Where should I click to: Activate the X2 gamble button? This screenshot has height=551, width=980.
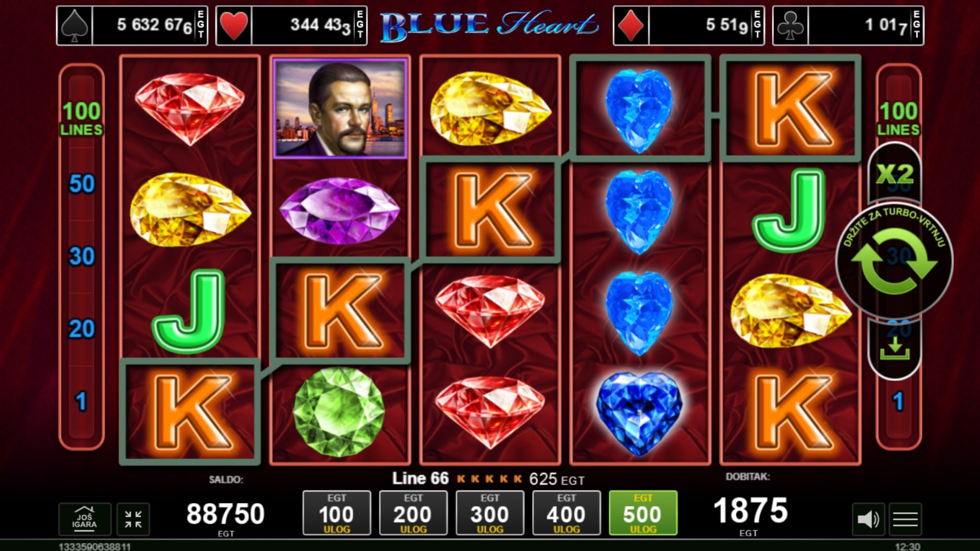coord(895,174)
